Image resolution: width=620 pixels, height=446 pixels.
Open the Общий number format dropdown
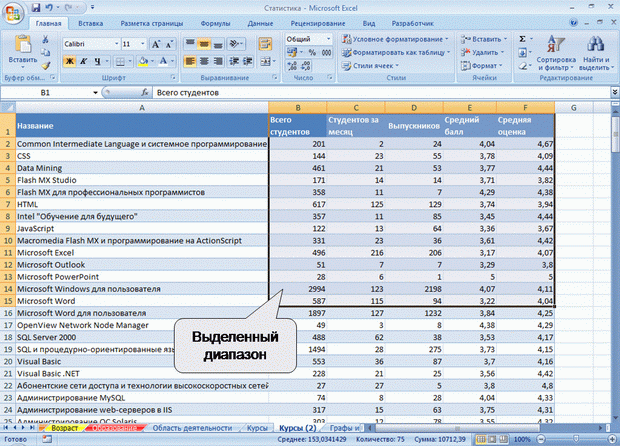[x=328, y=39]
